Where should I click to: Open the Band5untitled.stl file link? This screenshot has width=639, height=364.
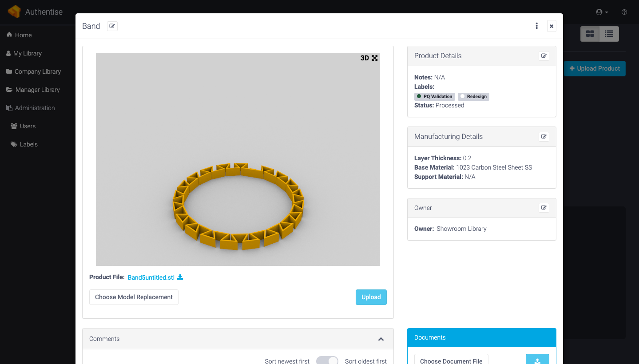[x=151, y=277]
